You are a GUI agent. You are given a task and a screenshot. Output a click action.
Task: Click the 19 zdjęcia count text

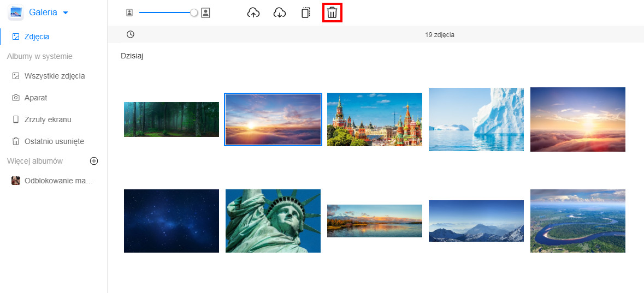440,35
